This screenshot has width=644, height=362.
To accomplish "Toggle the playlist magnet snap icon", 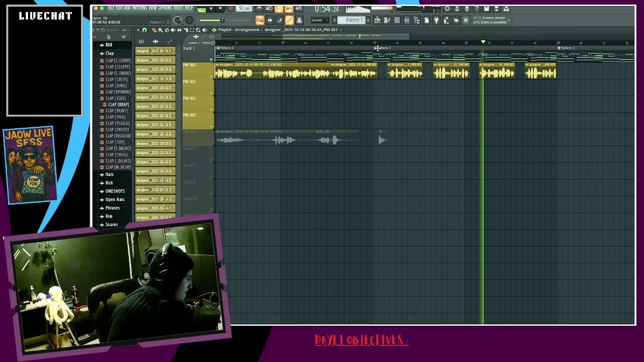I will pos(144,30).
